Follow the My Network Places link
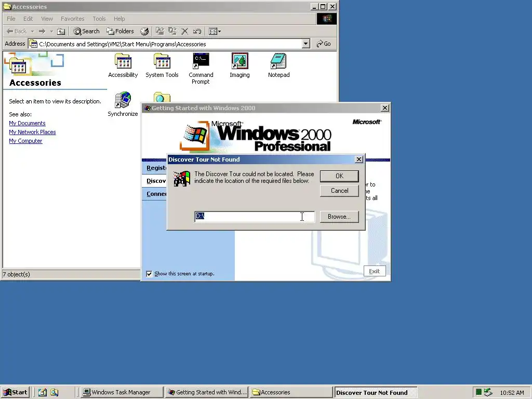This screenshot has height=399, width=532. pos(32,132)
